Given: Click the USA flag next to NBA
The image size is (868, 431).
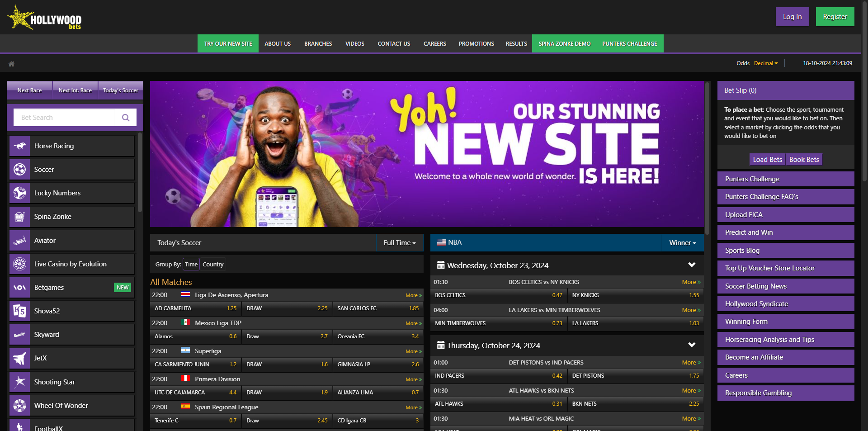Looking at the screenshot, I should tap(442, 242).
